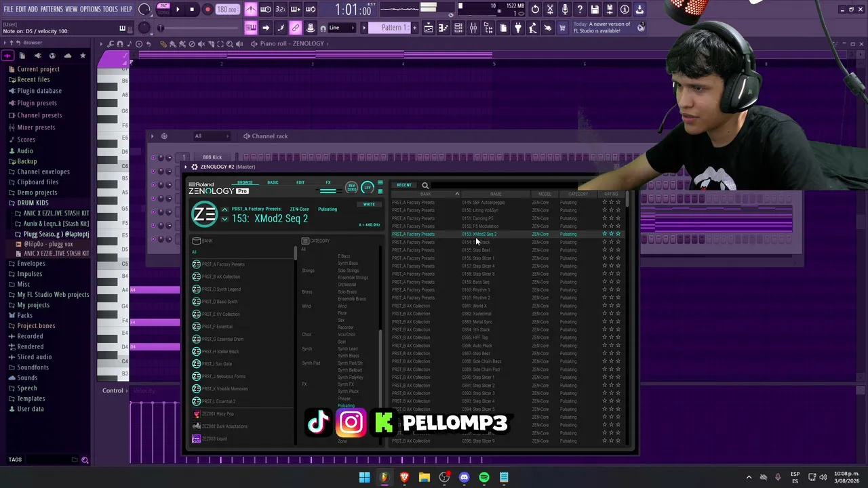Click the WRITE button in Zenology
Image resolution: width=868 pixels, height=488 pixels.
click(x=369, y=204)
